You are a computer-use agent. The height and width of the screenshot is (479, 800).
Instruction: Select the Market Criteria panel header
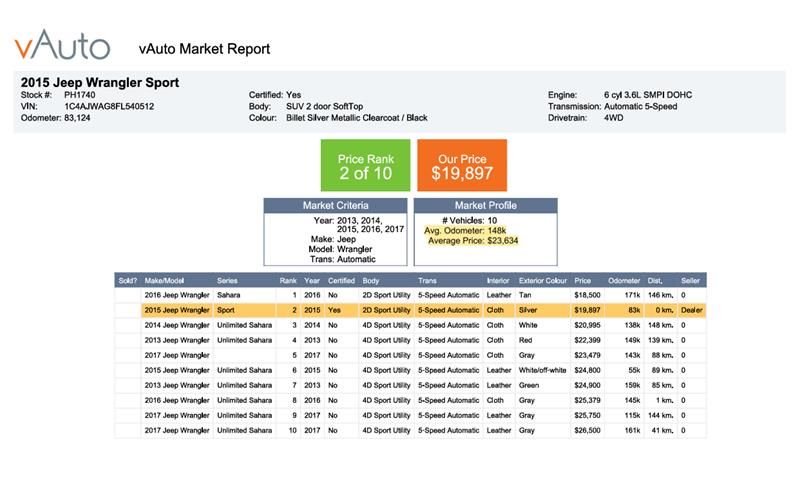pos(335,205)
